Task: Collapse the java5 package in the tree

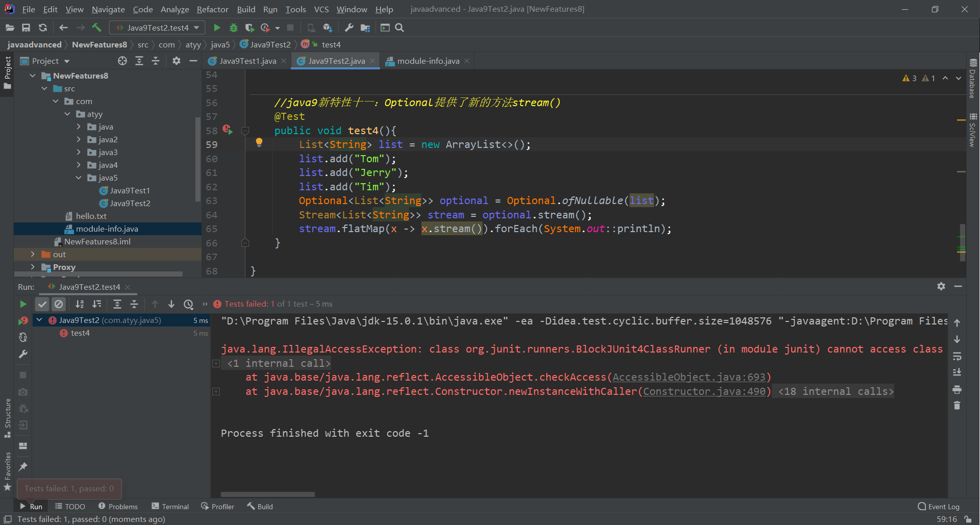Action: (79, 178)
